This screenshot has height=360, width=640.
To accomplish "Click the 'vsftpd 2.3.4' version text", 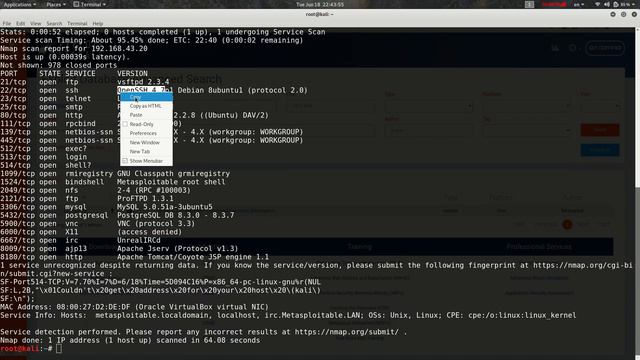I will click(143, 82).
